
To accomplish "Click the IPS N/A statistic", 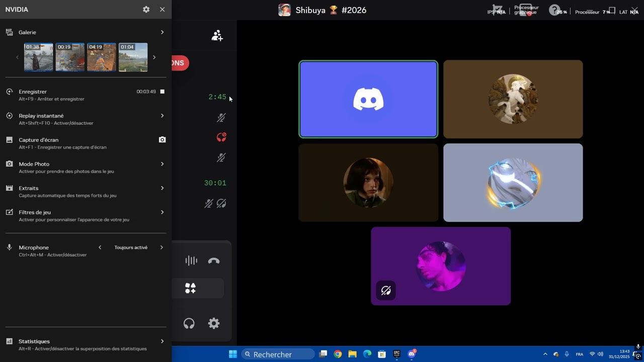I will 496,12.
